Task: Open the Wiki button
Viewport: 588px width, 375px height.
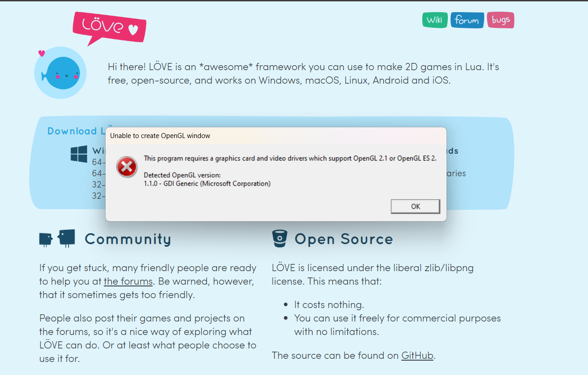Action: [x=435, y=20]
